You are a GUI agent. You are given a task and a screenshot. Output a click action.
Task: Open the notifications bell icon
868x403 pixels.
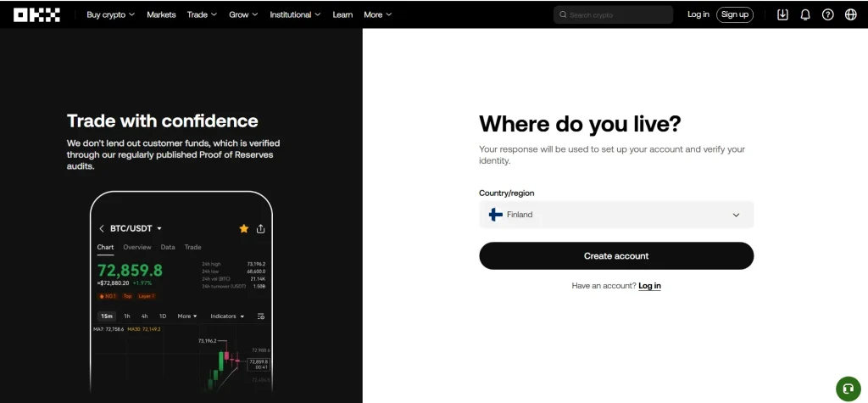tap(805, 14)
